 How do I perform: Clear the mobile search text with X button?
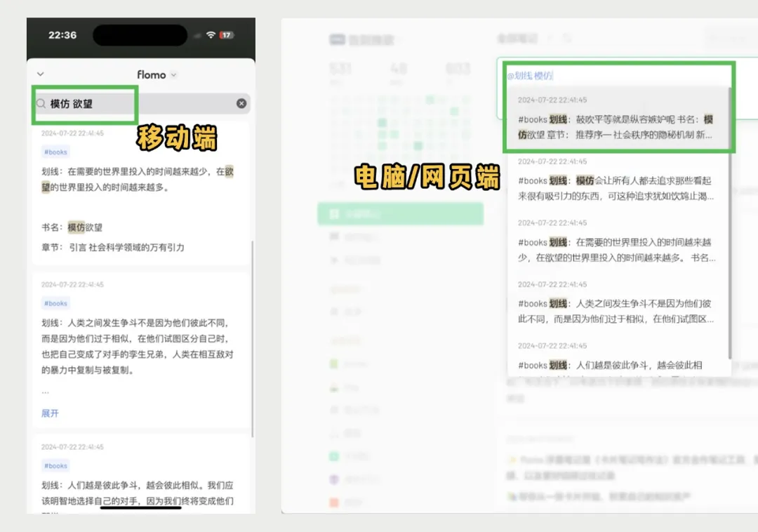pyautogui.click(x=241, y=103)
